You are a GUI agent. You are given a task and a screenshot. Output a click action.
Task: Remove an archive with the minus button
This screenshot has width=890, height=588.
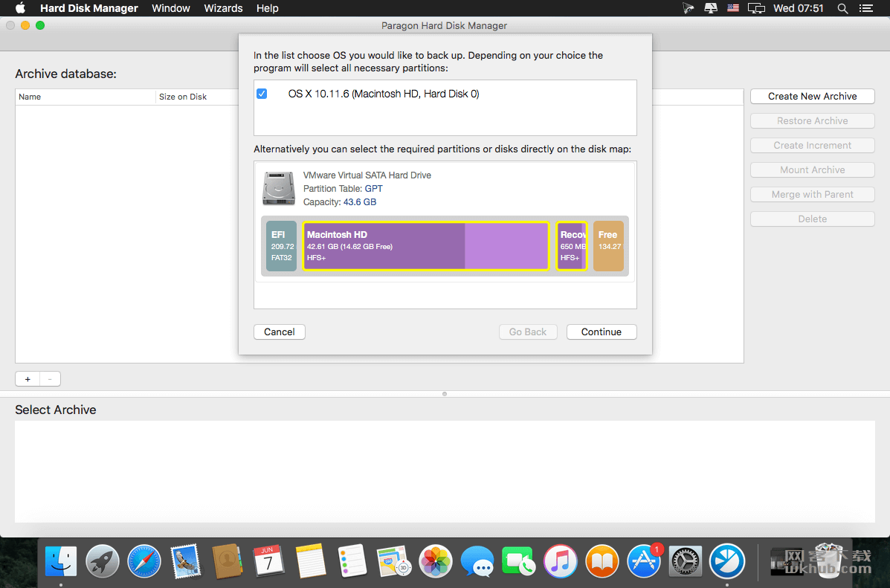pos(50,378)
